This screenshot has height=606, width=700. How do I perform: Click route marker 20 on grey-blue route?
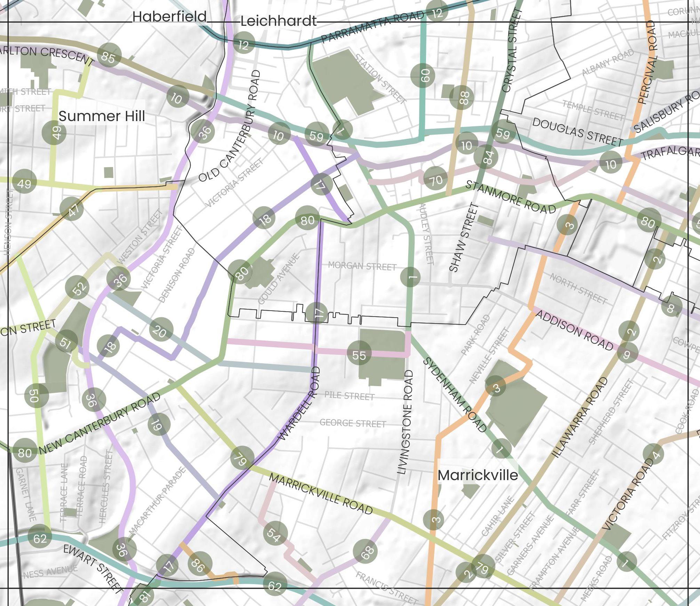point(161,329)
